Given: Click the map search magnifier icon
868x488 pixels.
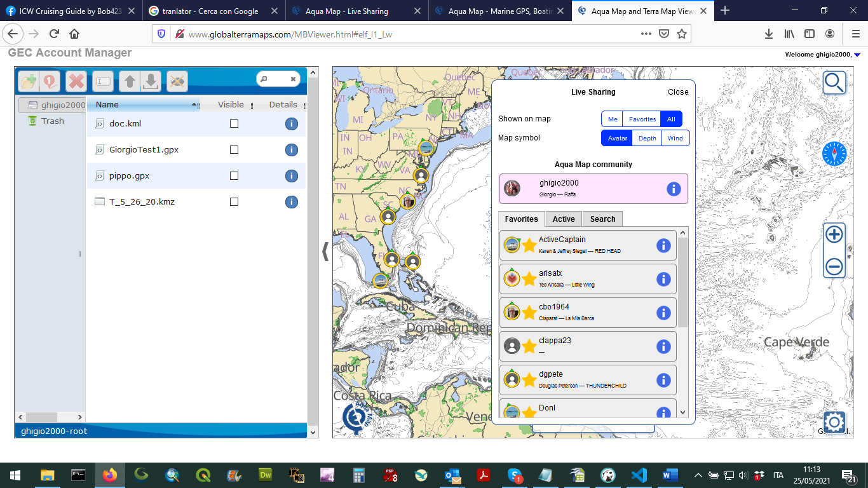Looking at the screenshot, I should point(834,83).
